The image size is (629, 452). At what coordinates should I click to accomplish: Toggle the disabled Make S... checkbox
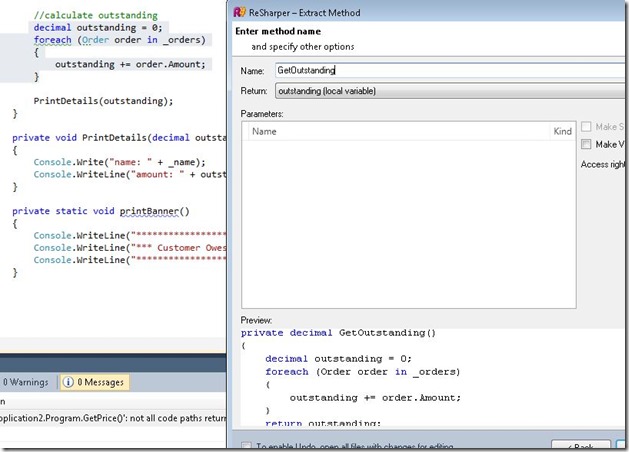[x=586, y=127]
